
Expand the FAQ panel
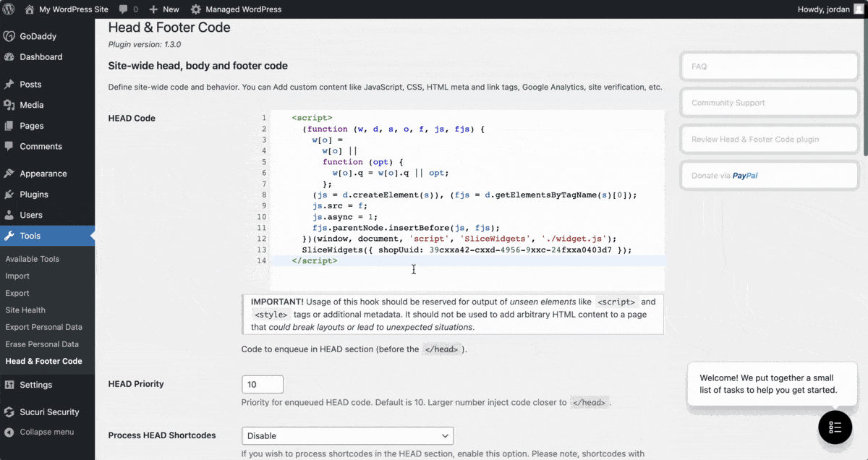pos(770,67)
